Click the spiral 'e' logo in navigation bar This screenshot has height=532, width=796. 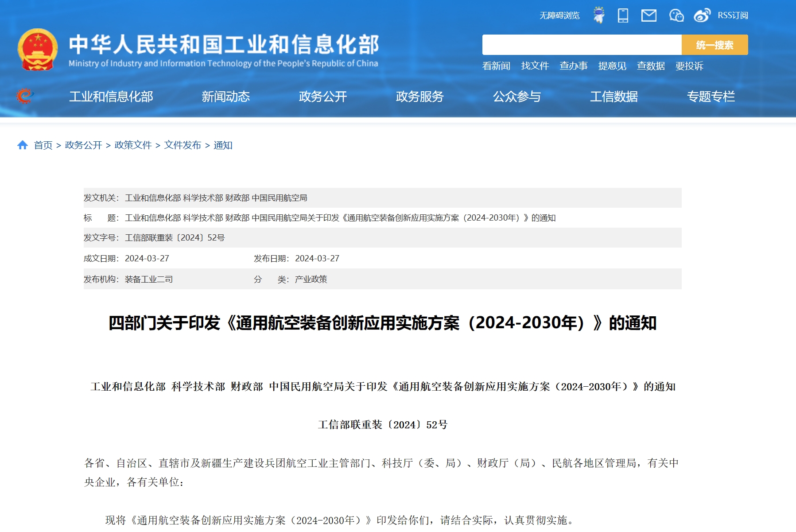[26, 96]
